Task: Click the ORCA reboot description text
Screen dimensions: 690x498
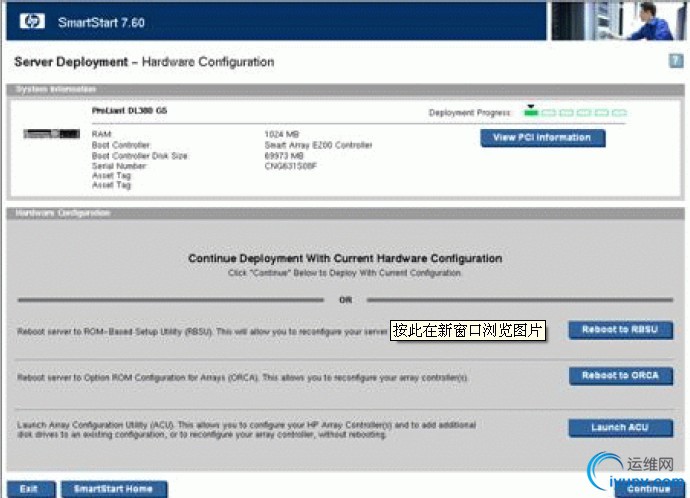Action: tap(242, 377)
